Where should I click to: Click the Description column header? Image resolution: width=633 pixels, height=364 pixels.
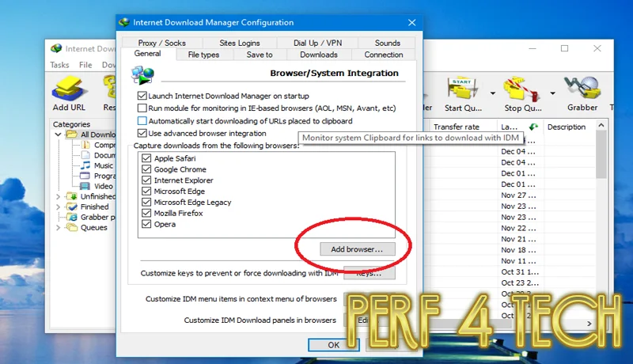(x=569, y=127)
